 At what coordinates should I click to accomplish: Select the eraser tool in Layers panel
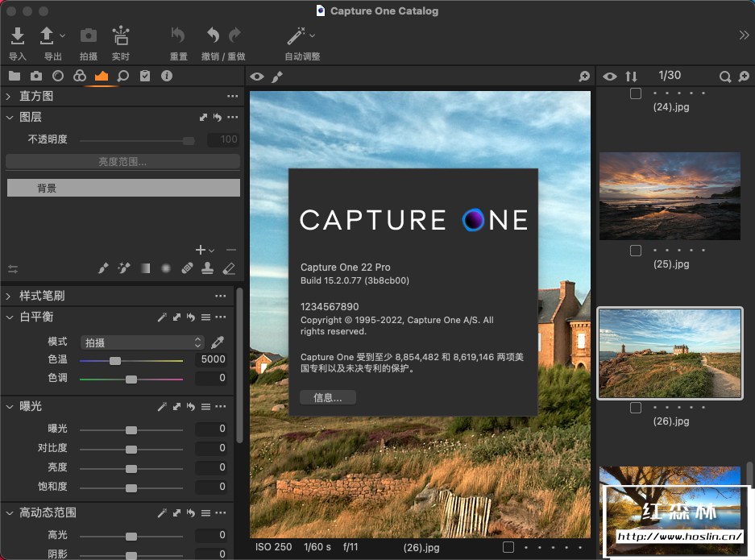[229, 268]
